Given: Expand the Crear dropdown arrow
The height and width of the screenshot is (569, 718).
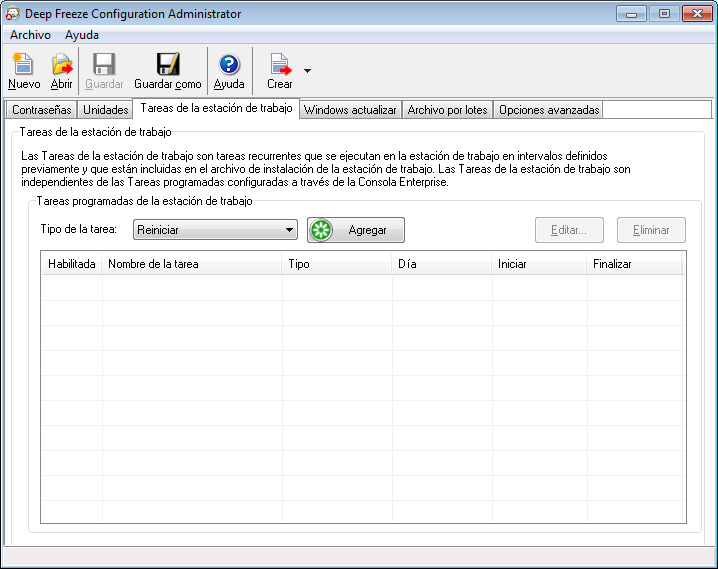Looking at the screenshot, I should pos(307,70).
